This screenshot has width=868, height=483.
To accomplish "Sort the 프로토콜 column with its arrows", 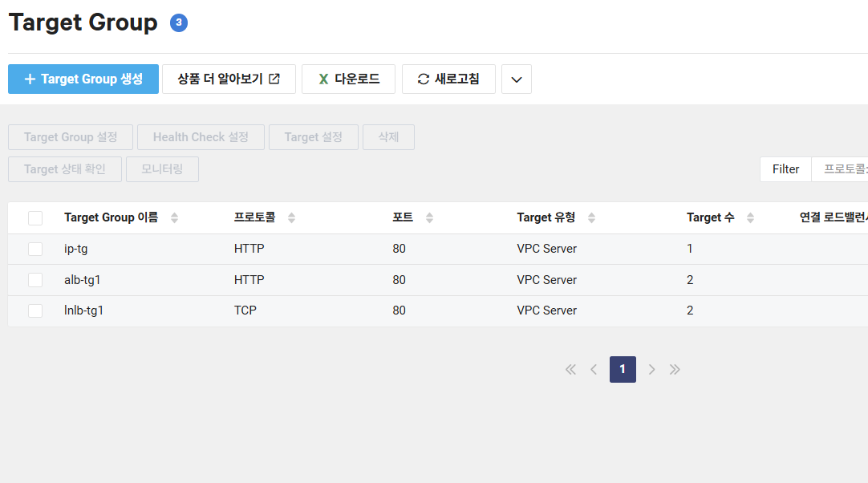I will (290, 217).
